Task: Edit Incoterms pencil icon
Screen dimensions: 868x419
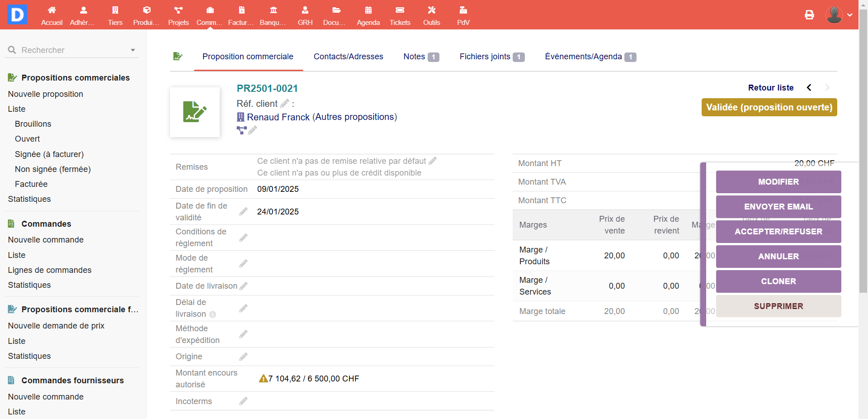Action: tap(243, 401)
